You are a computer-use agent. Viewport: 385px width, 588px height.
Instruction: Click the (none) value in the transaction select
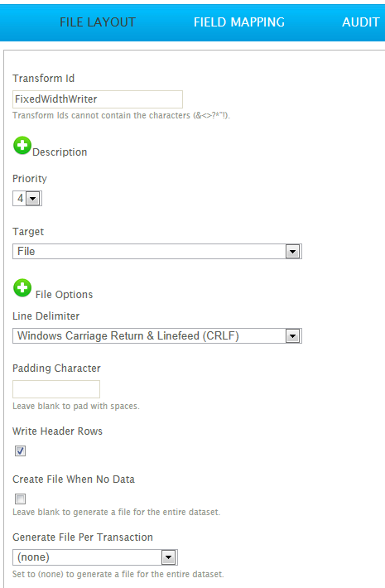(33, 557)
